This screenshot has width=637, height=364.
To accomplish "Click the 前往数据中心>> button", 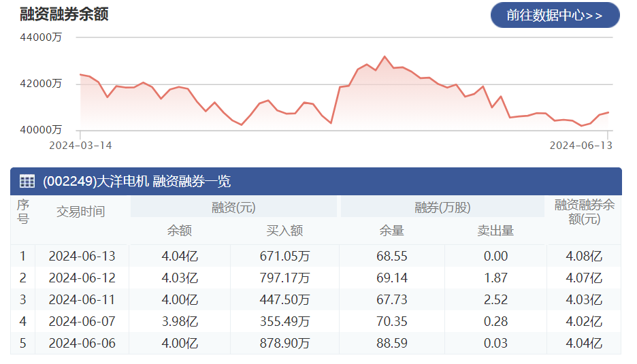I will click(555, 15).
